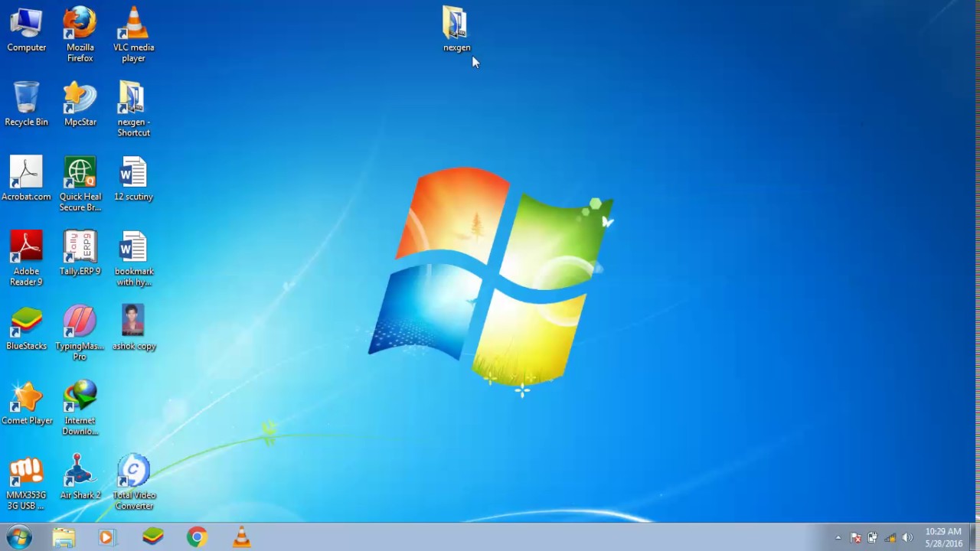Select the bookmark with hy... Word document
The image size is (980, 551).
(133, 259)
